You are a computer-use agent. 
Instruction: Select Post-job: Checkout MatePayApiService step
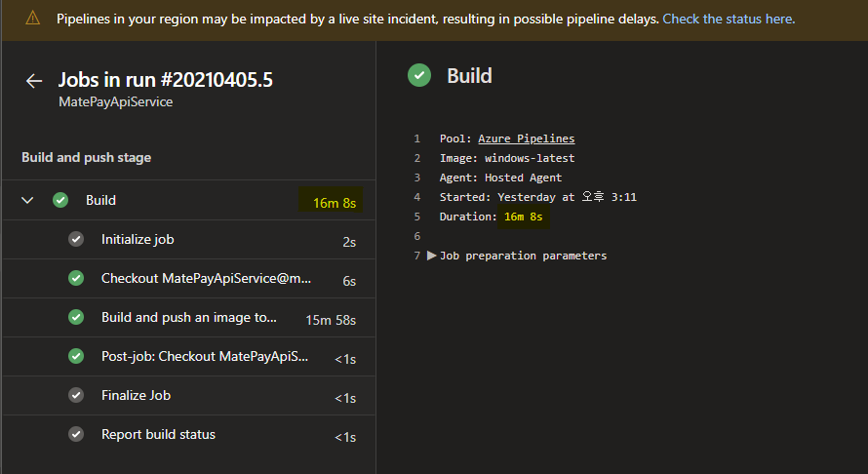205,356
